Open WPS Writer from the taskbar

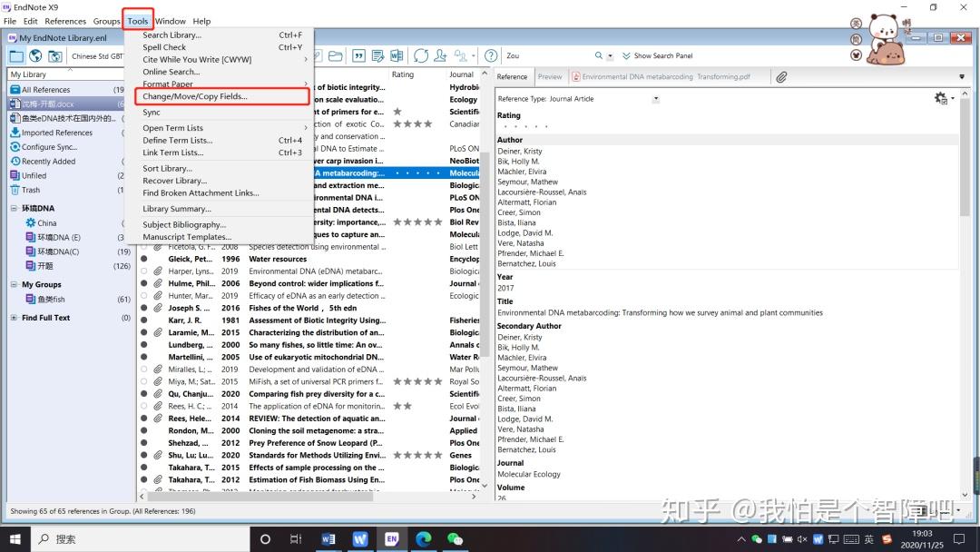[360, 539]
